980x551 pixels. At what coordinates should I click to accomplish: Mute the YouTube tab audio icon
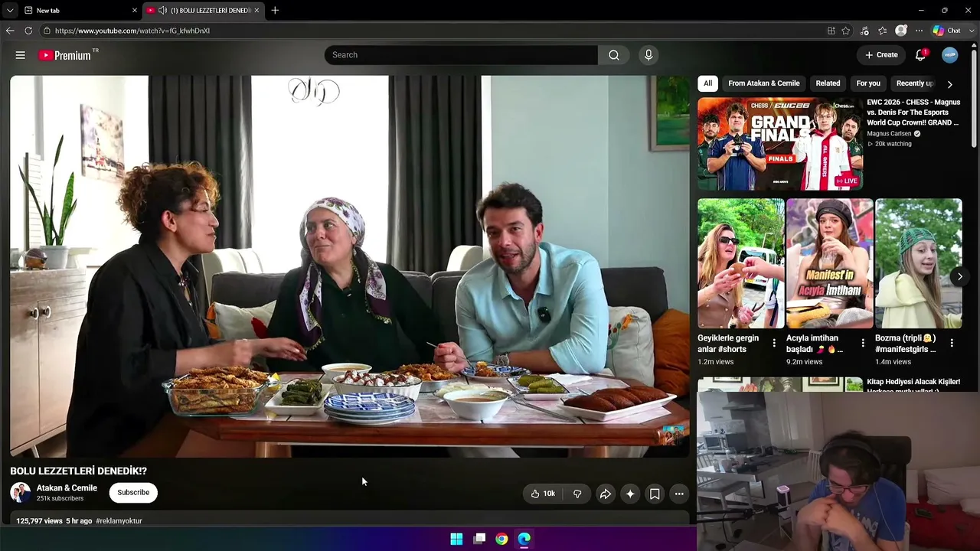coord(162,11)
